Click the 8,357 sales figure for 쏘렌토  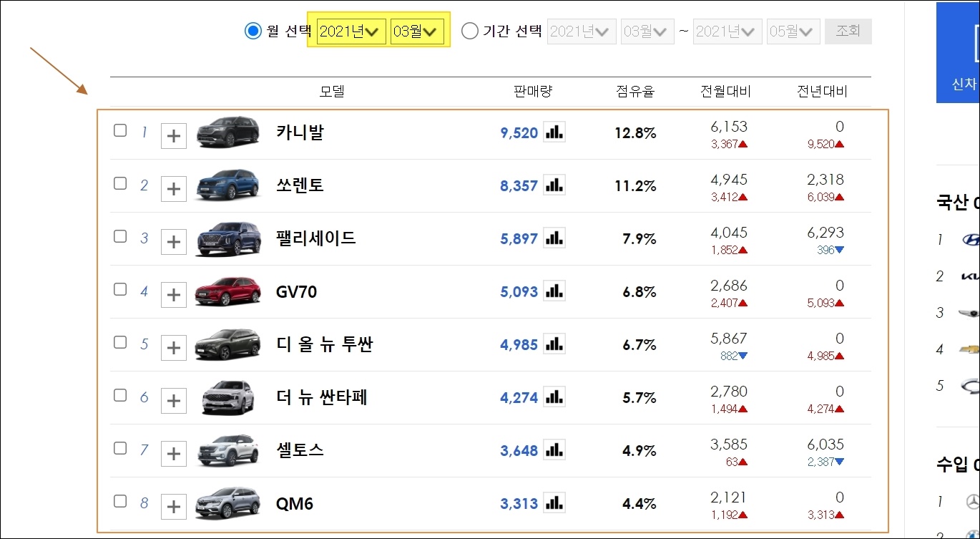click(x=519, y=186)
